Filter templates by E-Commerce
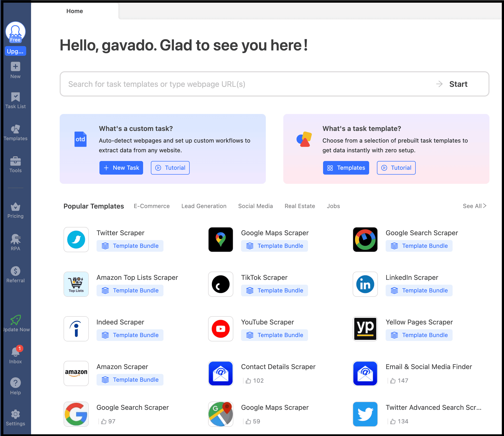This screenshot has width=504, height=436. pos(151,206)
